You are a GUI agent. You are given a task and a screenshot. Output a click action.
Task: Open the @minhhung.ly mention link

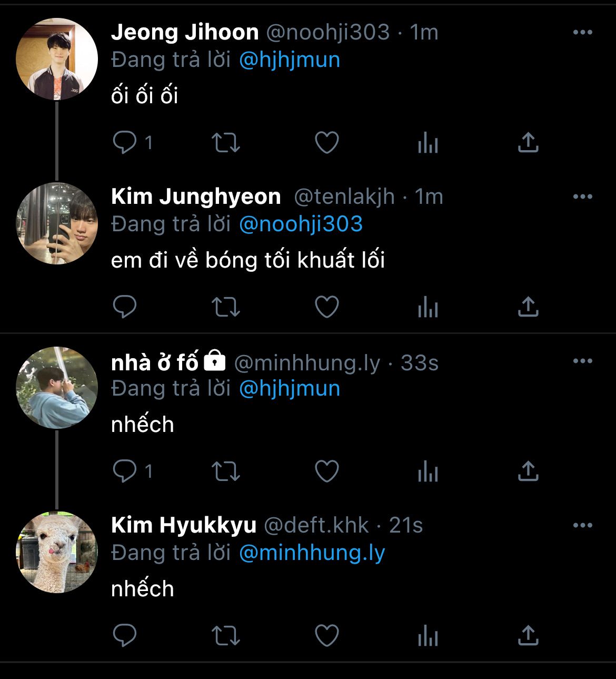(312, 553)
